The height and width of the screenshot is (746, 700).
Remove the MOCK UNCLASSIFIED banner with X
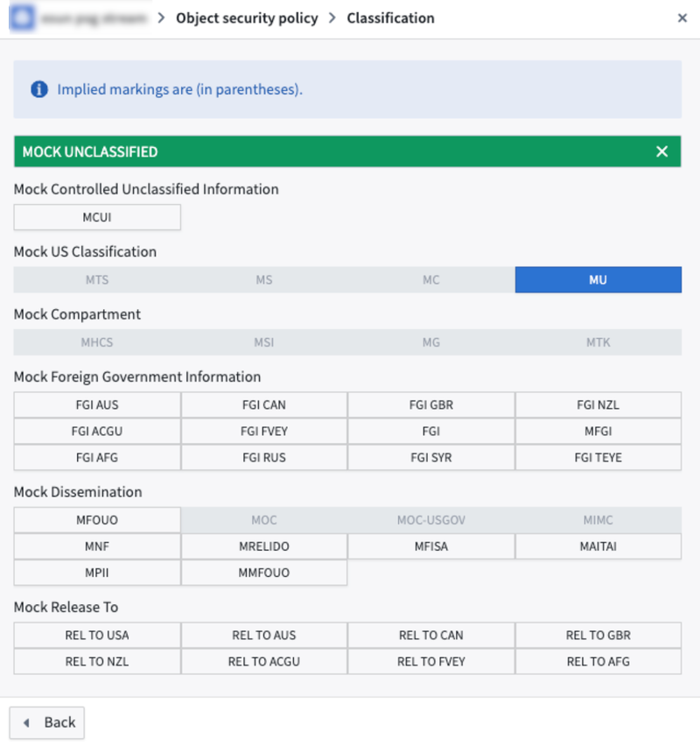click(662, 151)
